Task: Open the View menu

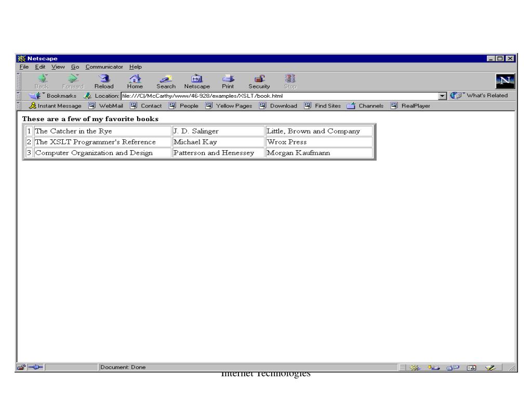Action: [58, 67]
